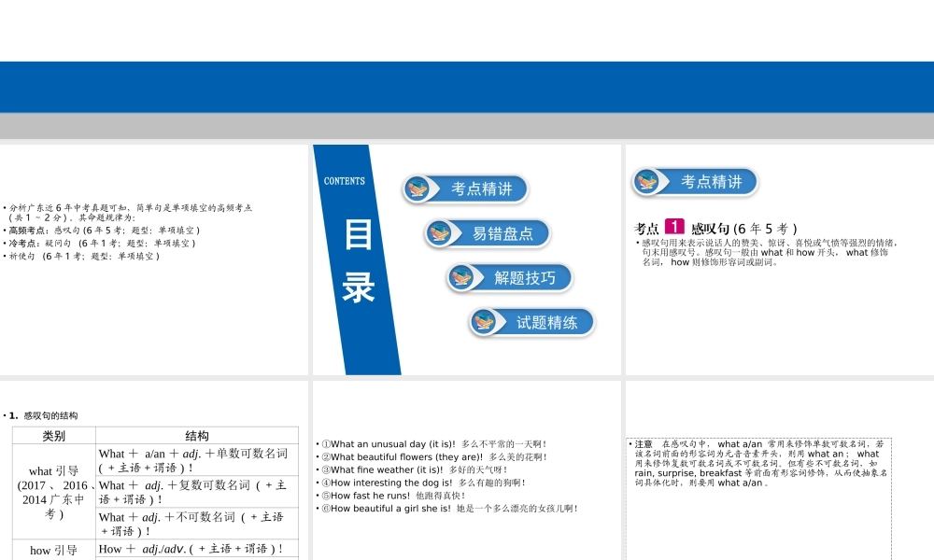This screenshot has width=934, height=560.
Task: Select the 目录 contents slide thumbnail
Action: (467, 259)
